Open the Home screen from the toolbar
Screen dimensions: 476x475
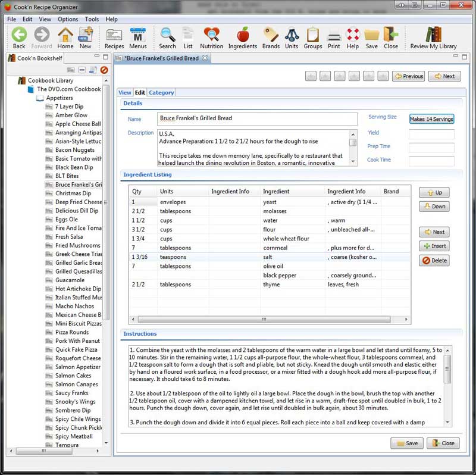[x=65, y=38]
